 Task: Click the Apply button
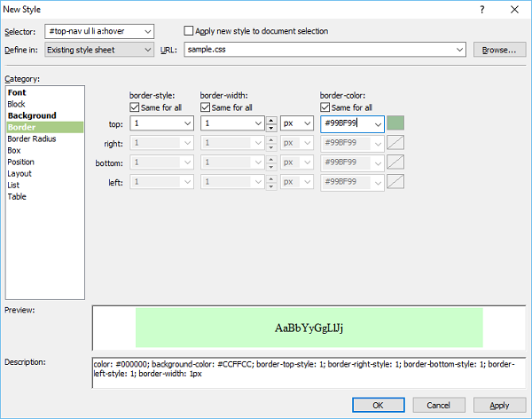(x=499, y=405)
